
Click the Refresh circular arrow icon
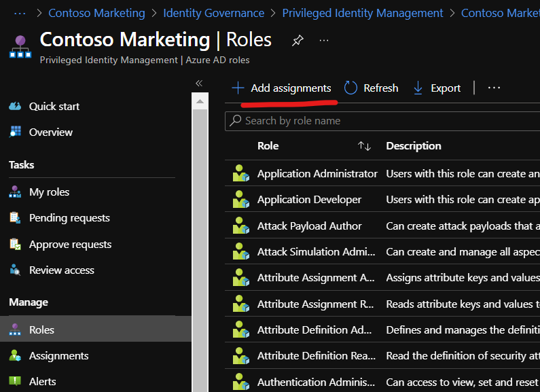[x=350, y=88]
